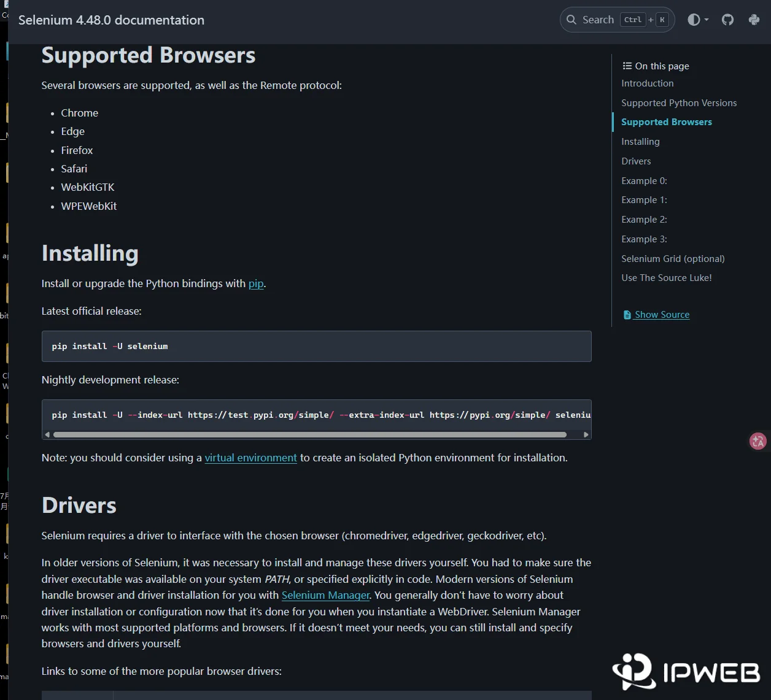The width and height of the screenshot is (771, 700).
Task: Click the Safari list item
Action: (74, 169)
